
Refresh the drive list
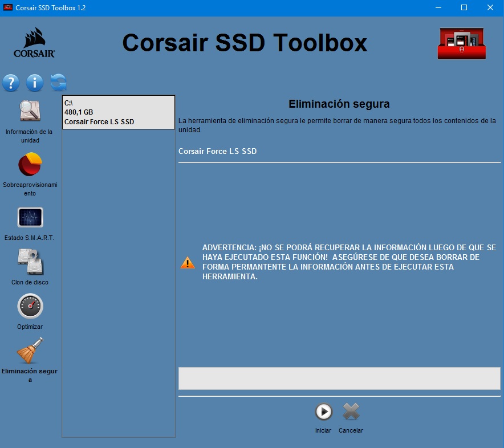tap(58, 83)
